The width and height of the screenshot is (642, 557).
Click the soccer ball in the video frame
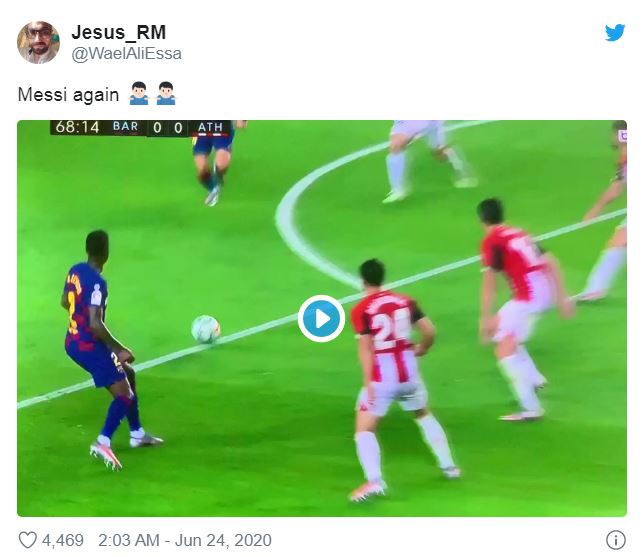(206, 329)
